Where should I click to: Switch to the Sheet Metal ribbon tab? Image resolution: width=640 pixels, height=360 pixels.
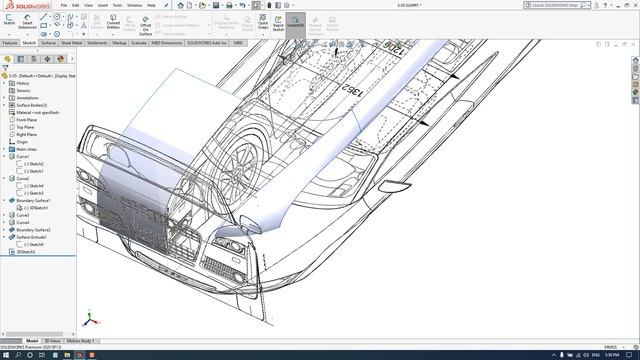pos(71,43)
